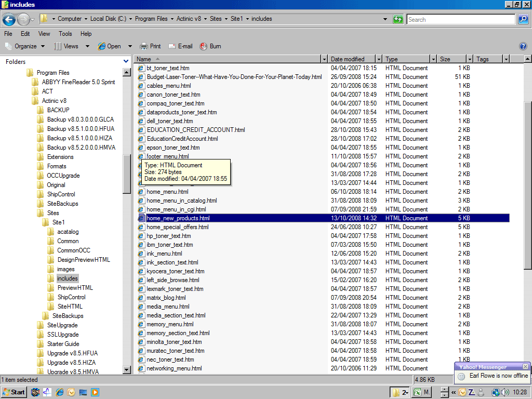
Task: Click the blue Help question mark icon
Action: 523,46
